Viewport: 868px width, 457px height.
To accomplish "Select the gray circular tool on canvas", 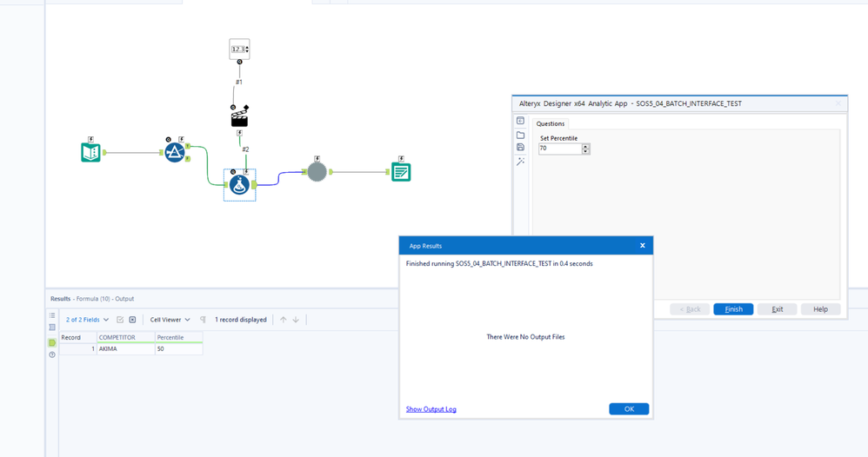I will 317,172.
